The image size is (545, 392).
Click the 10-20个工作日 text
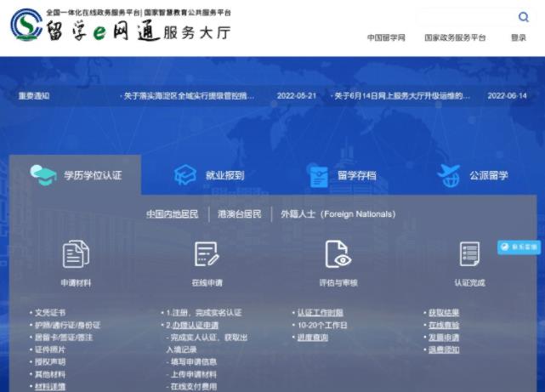click(322, 326)
